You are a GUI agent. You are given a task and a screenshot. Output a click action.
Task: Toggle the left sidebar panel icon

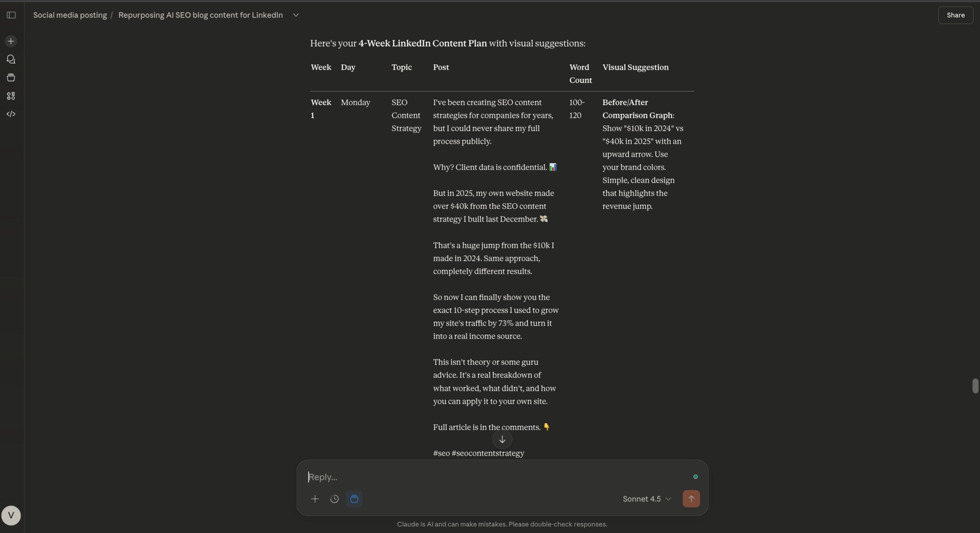click(x=11, y=15)
